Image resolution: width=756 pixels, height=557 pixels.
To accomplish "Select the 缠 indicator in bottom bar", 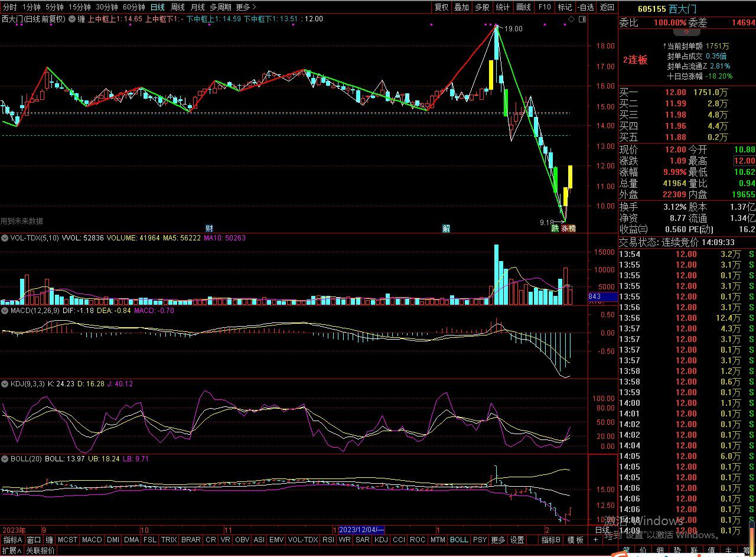I will [50, 540].
